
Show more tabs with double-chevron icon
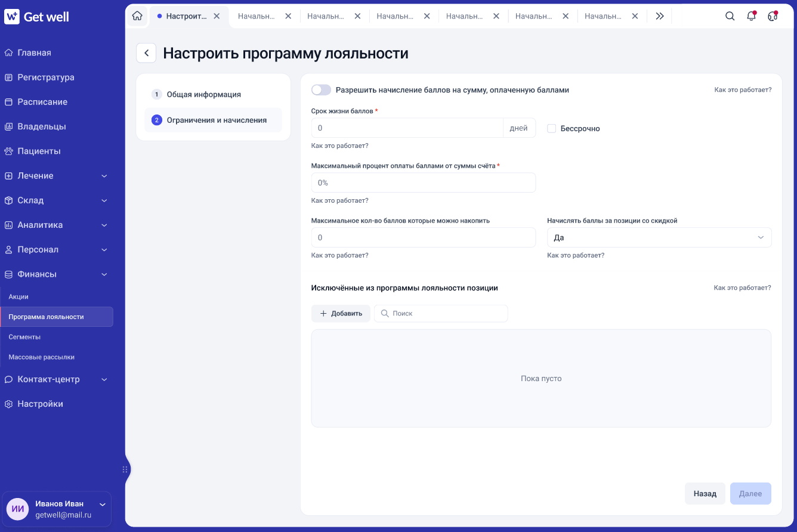pyautogui.click(x=659, y=16)
